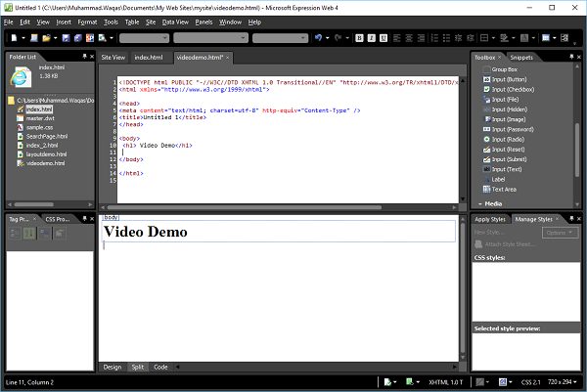The width and height of the screenshot is (587, 392).
Task: Choose Input (Password) from the Toolbox
Action: pos(512,128)
